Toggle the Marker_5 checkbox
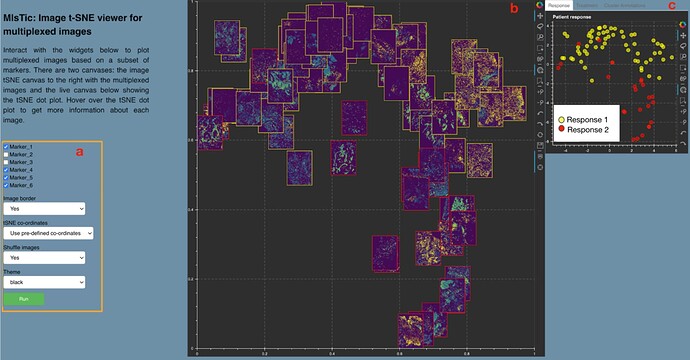Image resolution: width=690 pixels, height=360 pixels. [6, 177]
